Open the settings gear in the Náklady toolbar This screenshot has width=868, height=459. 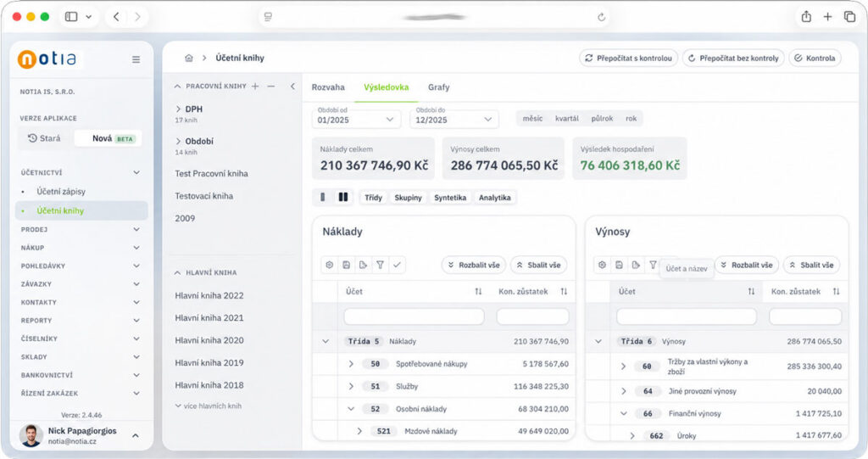tap(330, 265)
